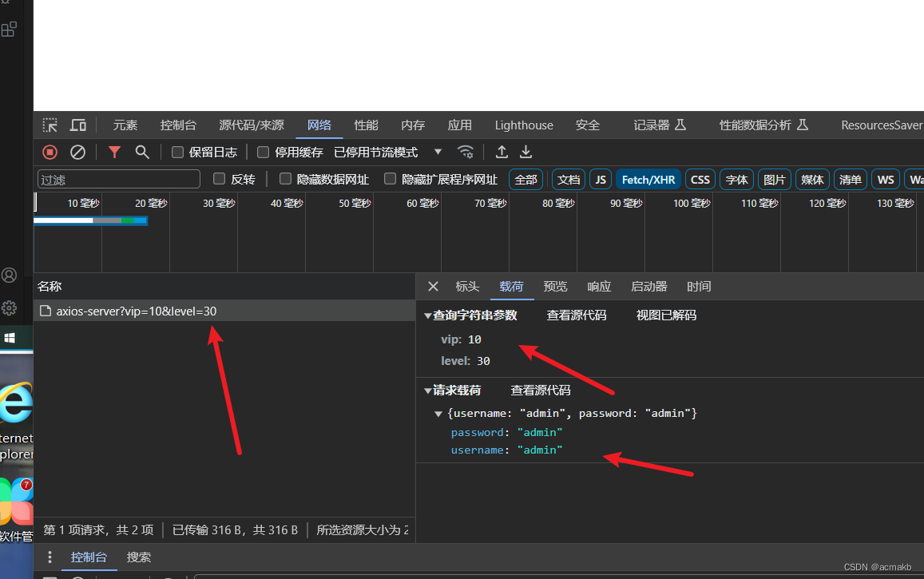Viewport: 924px width, 579px height.
Task: Open the ResourcesSaver tab
Action: coord(882,125)
